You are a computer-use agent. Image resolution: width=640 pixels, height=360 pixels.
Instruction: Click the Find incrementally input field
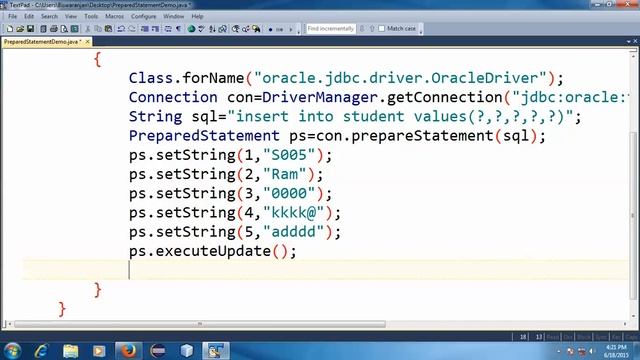point(331,29)
